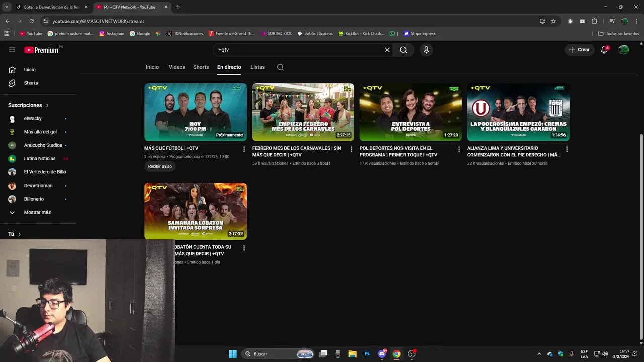Image resolution: width=644 pixels, height=362 pixels.
Task: Click the Crear button
Action: [x=579, y=50]
